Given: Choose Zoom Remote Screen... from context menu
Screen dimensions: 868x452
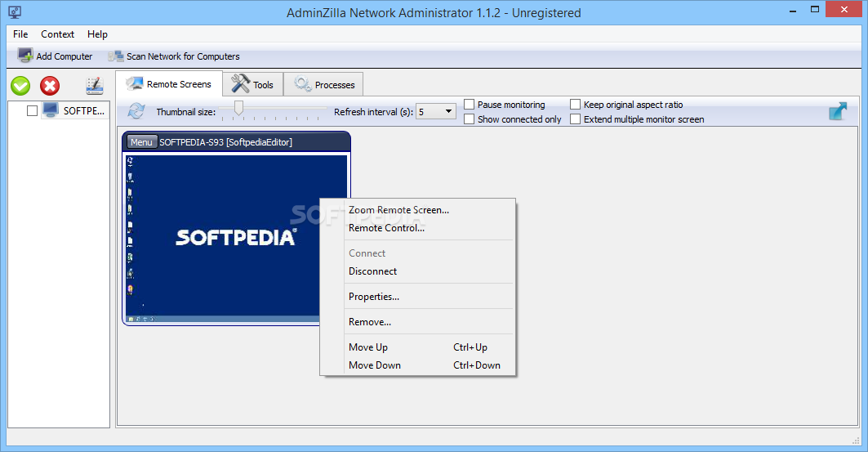Looking at the screenshot, I should pos(419,210).
